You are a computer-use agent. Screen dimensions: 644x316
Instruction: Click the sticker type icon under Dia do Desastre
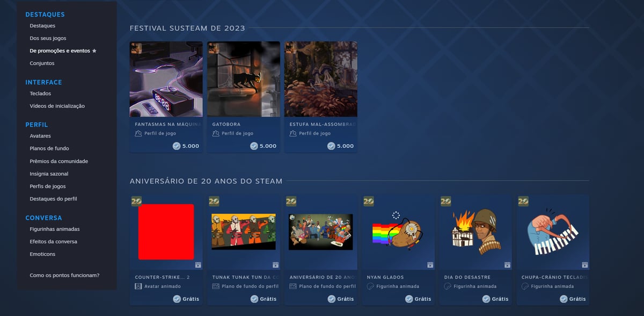[x=448, y=286]
